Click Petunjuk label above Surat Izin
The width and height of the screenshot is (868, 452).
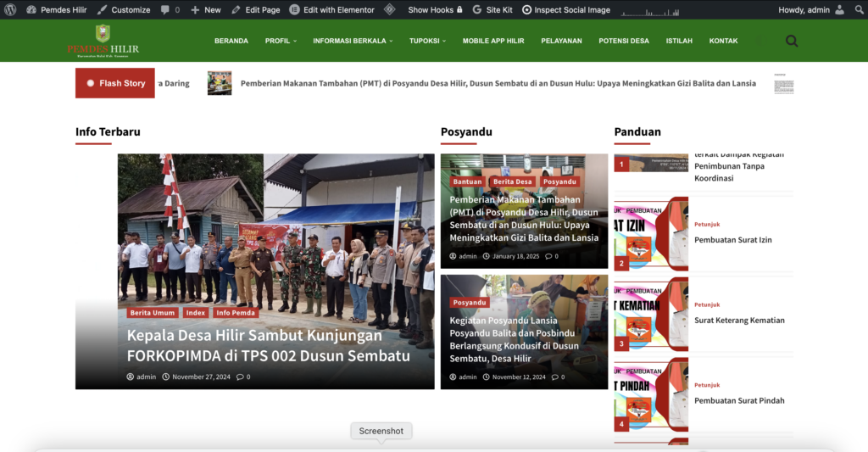pos(707,225)
